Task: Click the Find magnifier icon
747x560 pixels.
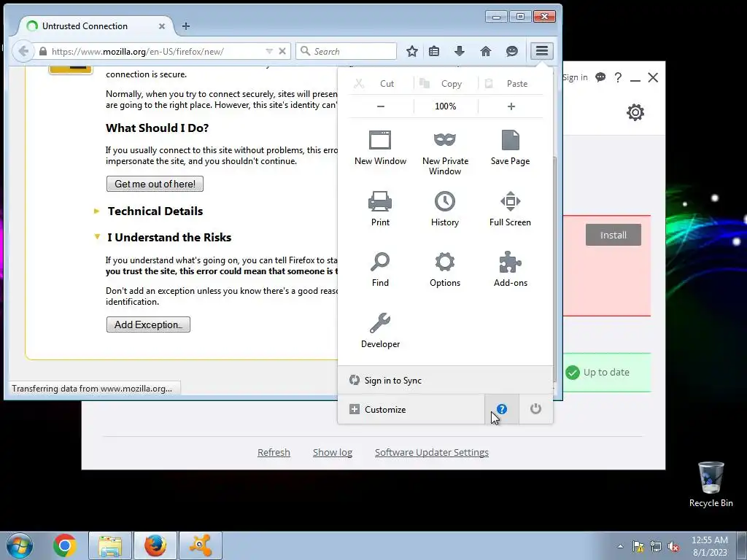Action: 380,262
